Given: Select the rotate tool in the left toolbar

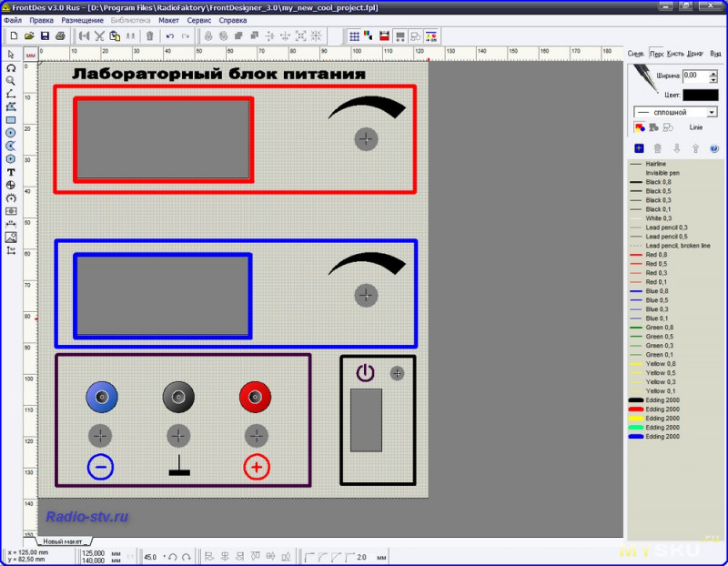Looking at the screenshot, I should tap(11, 67).
